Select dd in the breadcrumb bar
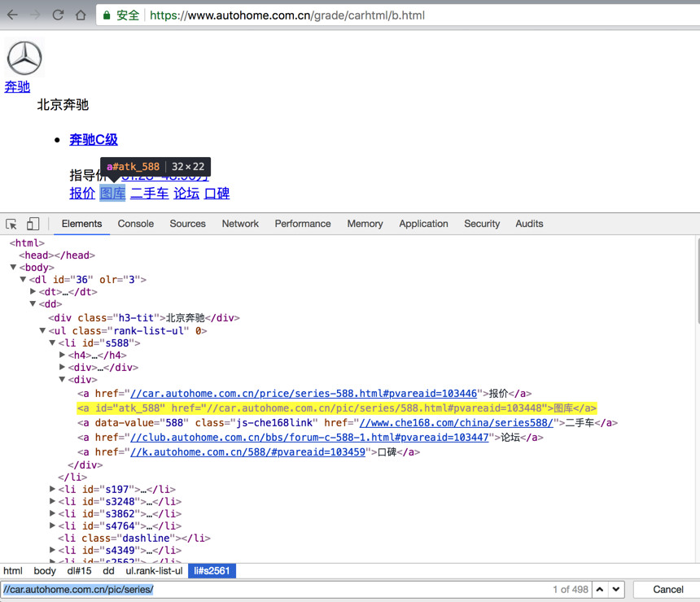The height and width of the screenshot is (602, 700). point(108,571)
